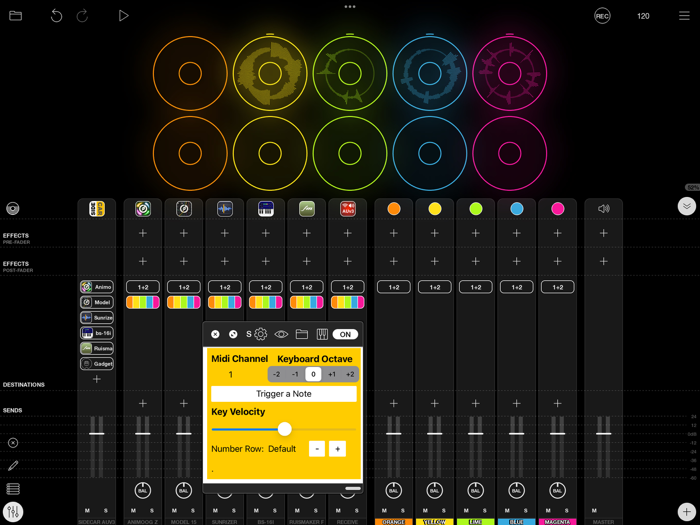
Task: Tap the top yellow loop with waveform
Action: pyautogui.click(x=270, y=73)
